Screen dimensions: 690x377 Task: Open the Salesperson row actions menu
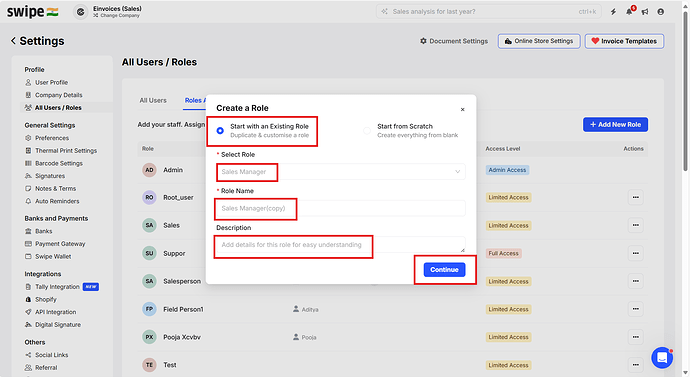tap(635, 281)
